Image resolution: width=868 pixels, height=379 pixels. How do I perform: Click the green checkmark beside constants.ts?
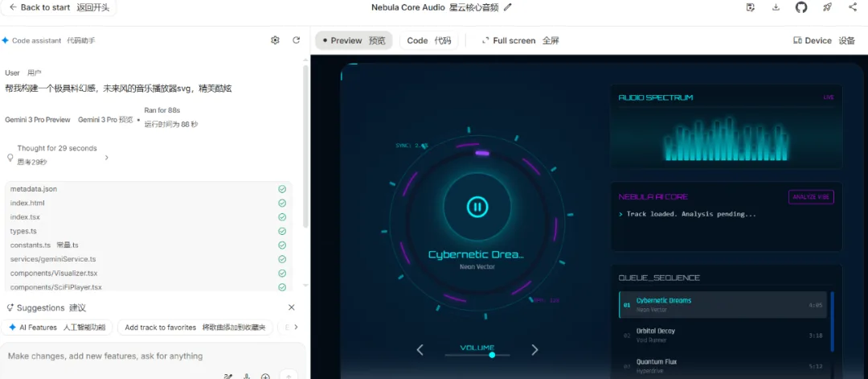pos(282,245)
